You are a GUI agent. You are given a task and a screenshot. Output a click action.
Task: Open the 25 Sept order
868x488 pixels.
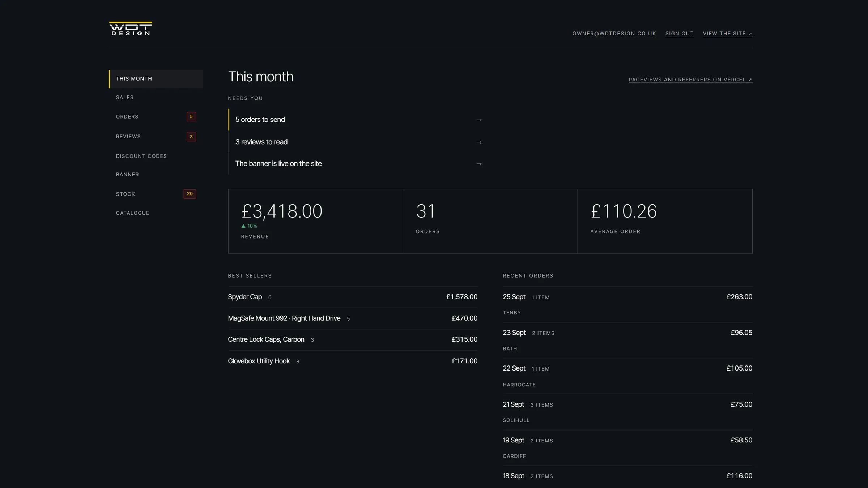[627, 304]
